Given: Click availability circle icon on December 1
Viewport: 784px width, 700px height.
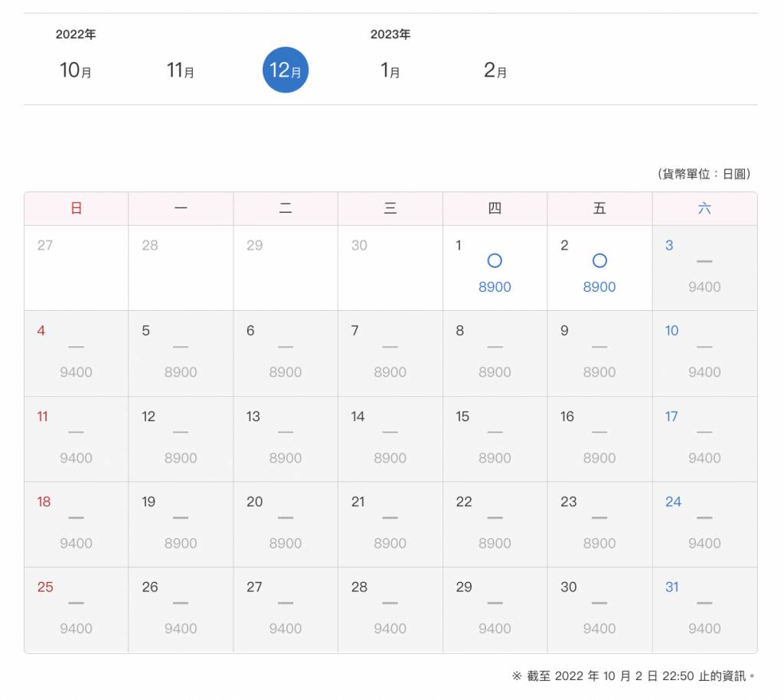Looking at the screenshot, I should pos(495,261).
